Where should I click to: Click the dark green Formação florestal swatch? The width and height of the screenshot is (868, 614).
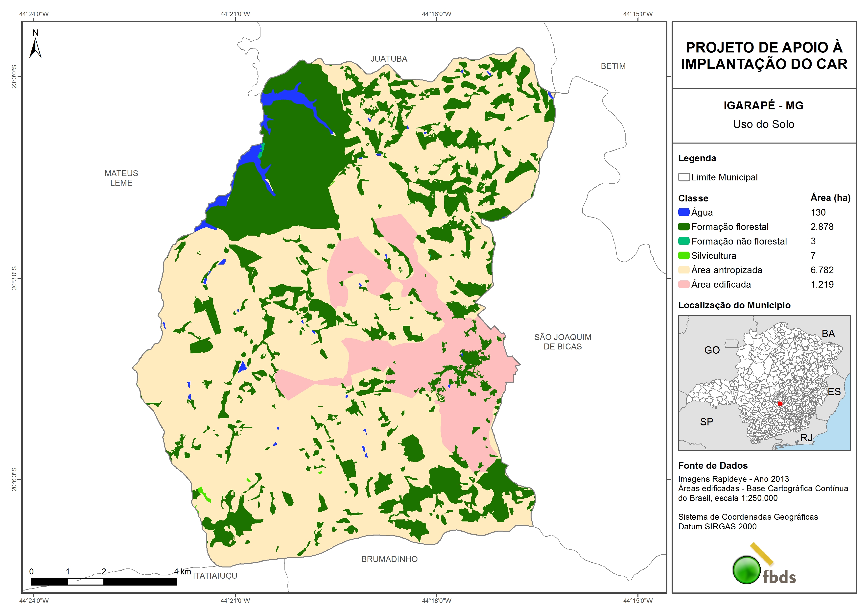click(683, 227)
